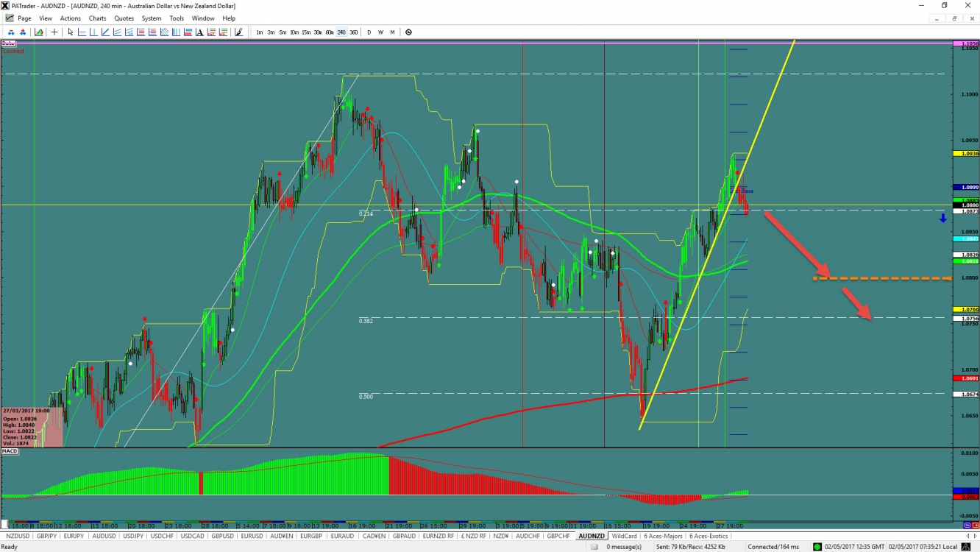Screen dimensions: 980x552
Task: Select the horizontal line drawing tool
Action: 82,32
